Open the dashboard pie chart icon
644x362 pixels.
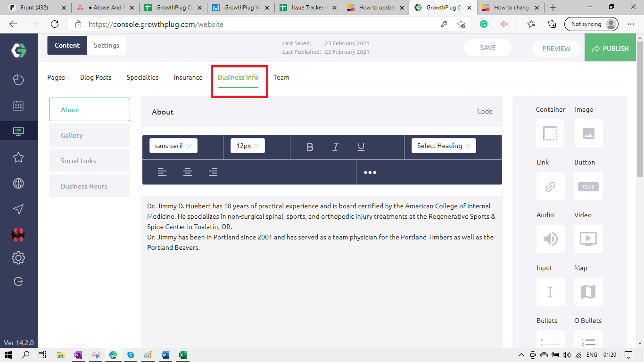point(18,80)
